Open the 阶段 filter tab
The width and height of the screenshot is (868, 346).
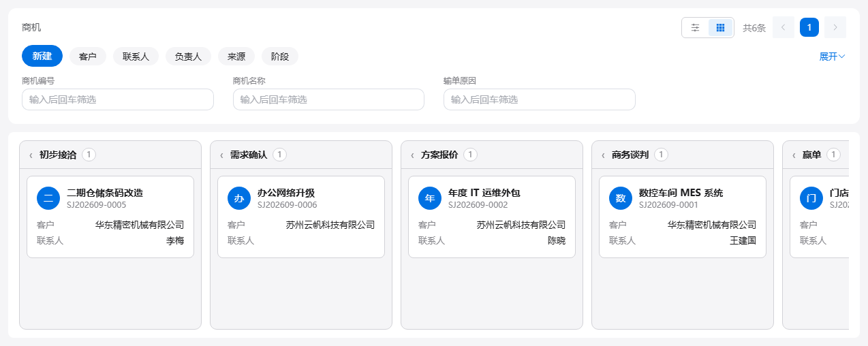280,57
